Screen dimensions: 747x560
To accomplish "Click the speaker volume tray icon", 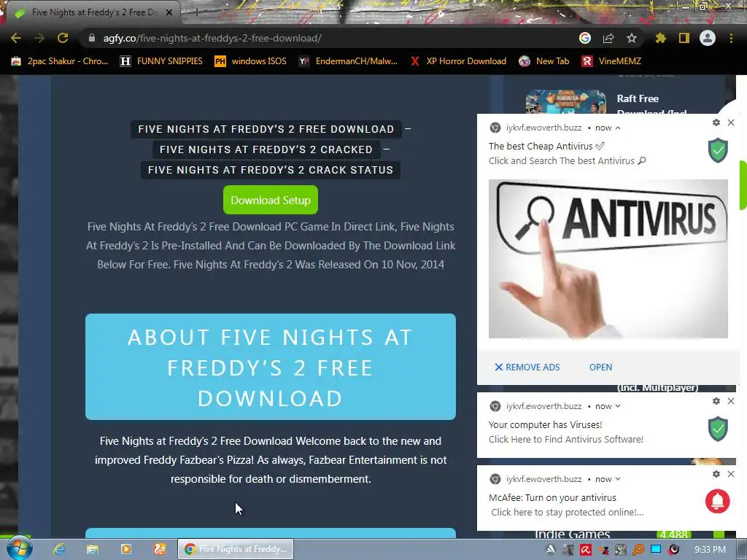I will (673, 550).
